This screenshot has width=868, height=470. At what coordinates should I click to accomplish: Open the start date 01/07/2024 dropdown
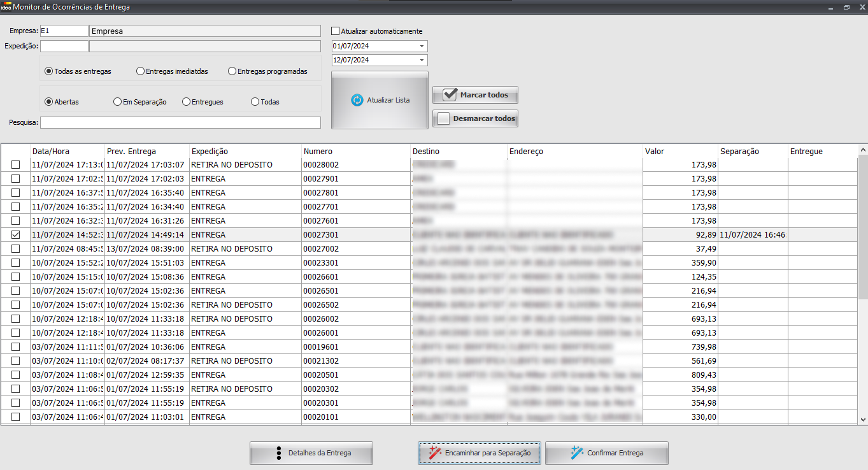tap(421, 46)
